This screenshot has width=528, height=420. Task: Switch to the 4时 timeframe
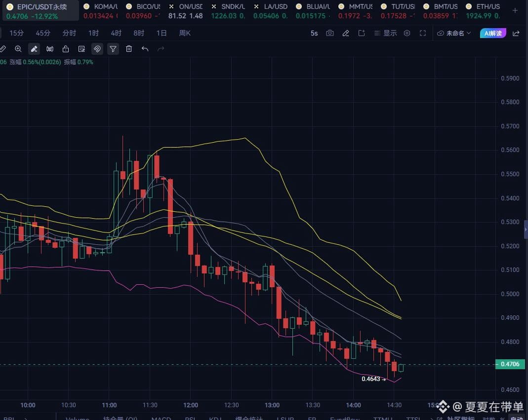click(x=116, y=33)
